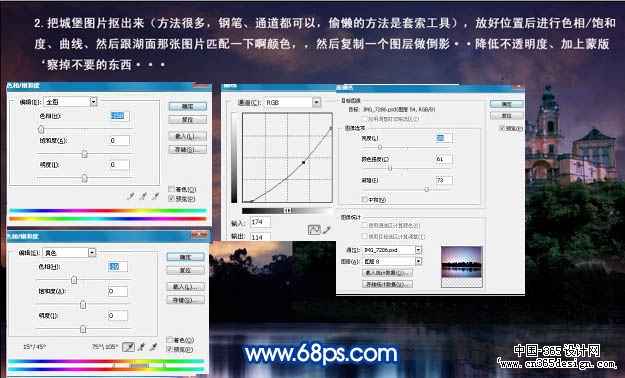Click curve control point on Curves graph

click(304, 162)
